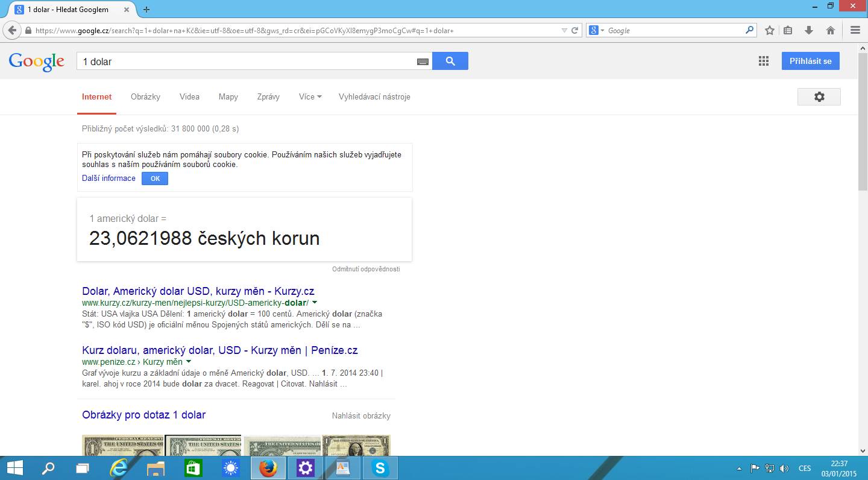Open Vyhledávací nástroje search tools

[374, 96]
